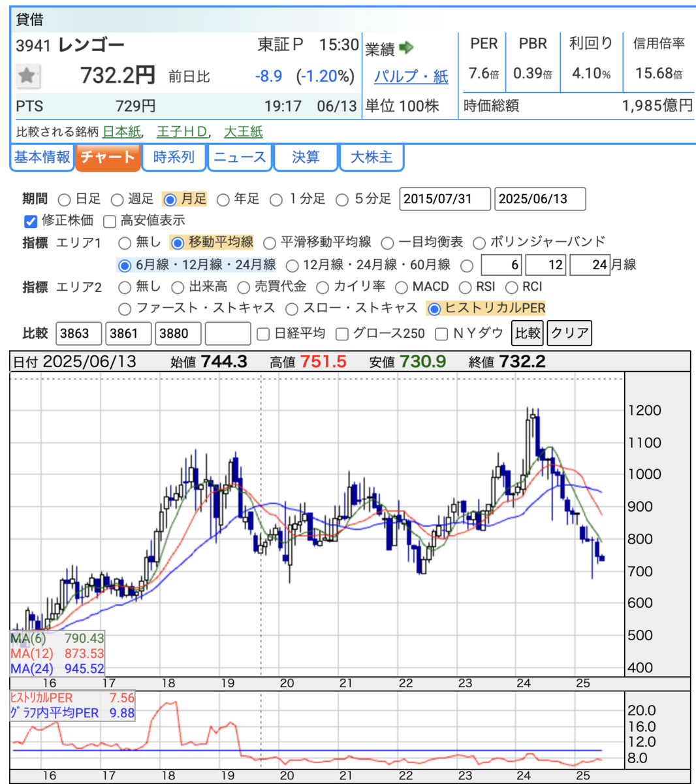Select the 平滑移動平均線 radio button
Viewport: 696px width, 784px height.
[x=270, y=243]
